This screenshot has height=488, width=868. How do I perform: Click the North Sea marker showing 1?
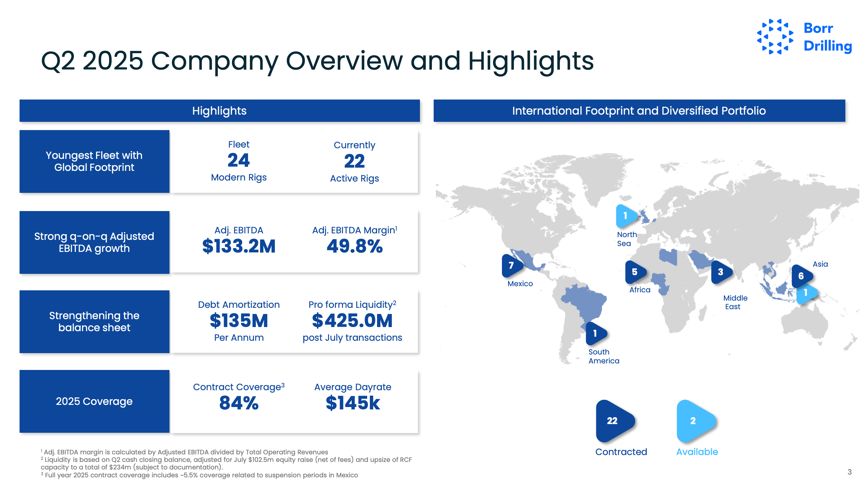click(x=626, y=216)
